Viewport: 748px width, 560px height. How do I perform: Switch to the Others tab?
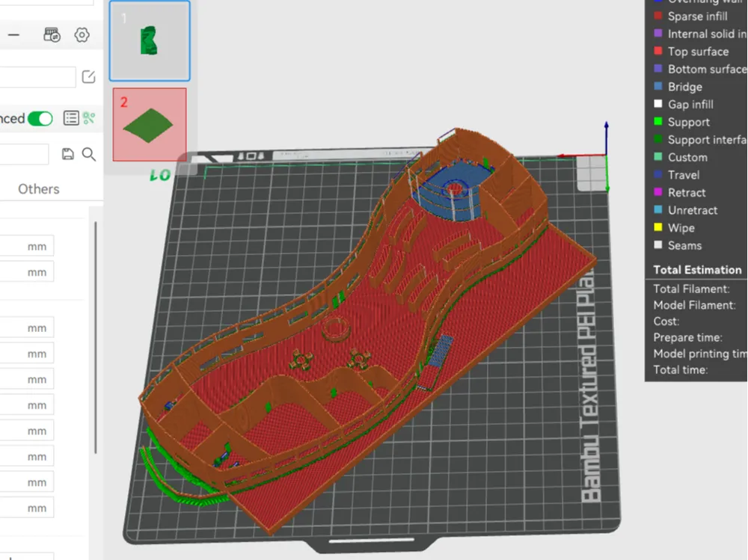[x=39, y=189]
